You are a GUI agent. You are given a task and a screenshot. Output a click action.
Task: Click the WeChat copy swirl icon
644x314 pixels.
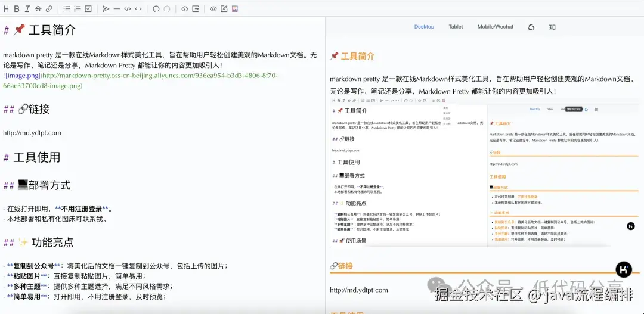(x=531, y=27)
